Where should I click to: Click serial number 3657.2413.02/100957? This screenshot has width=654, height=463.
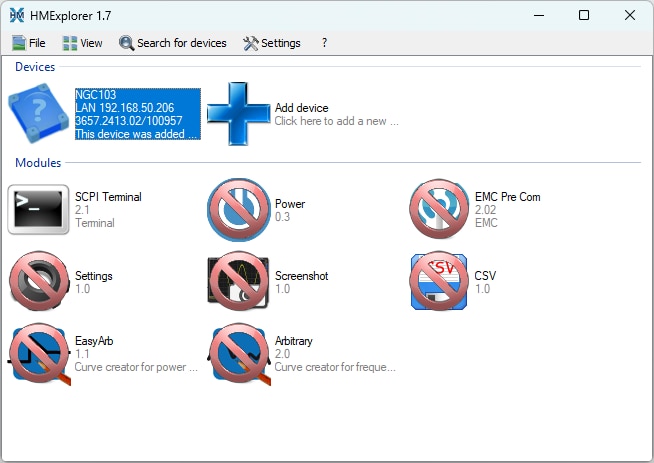point(128,121)
